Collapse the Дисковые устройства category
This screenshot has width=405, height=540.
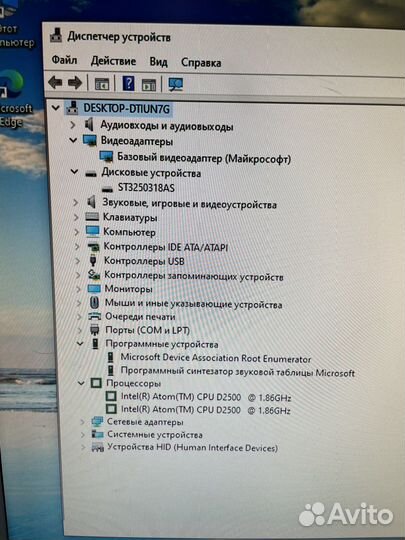(x=74, y=172)
